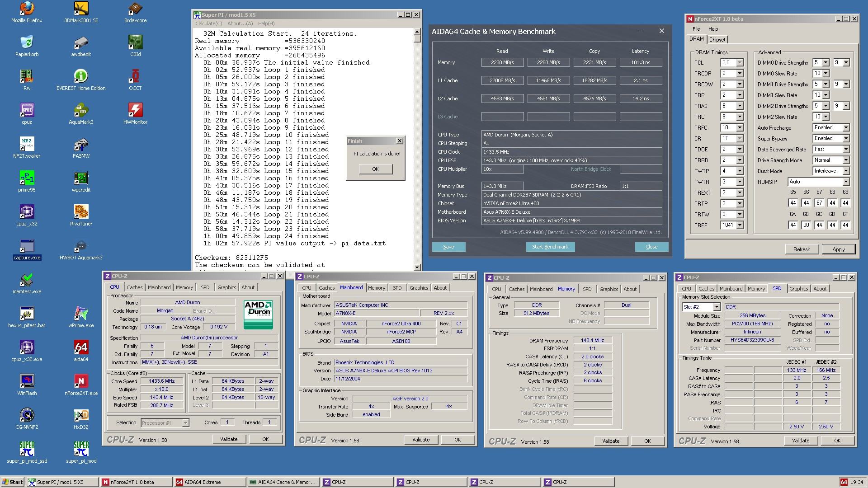Switch to AIDA64 Extreme taskbar item
The image size is (868, 488).
[x=210, y=482]
